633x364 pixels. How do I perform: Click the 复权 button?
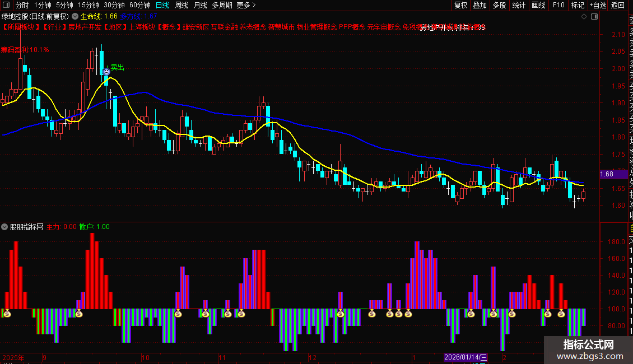tap(460, 5)
